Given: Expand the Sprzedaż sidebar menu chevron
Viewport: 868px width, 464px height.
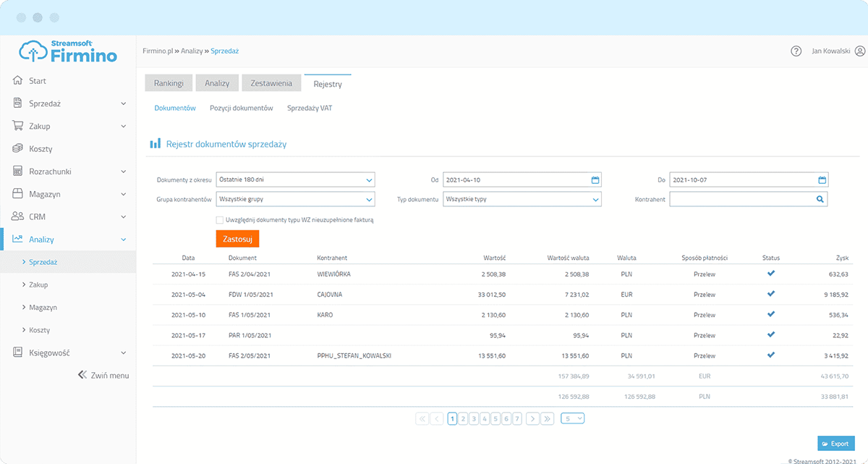Looking at the screenshot, I should (124, 104).
